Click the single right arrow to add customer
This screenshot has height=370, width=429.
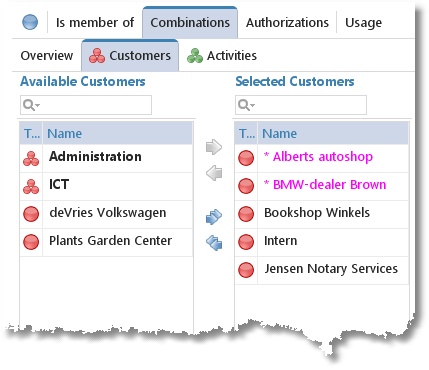[214, 147]
